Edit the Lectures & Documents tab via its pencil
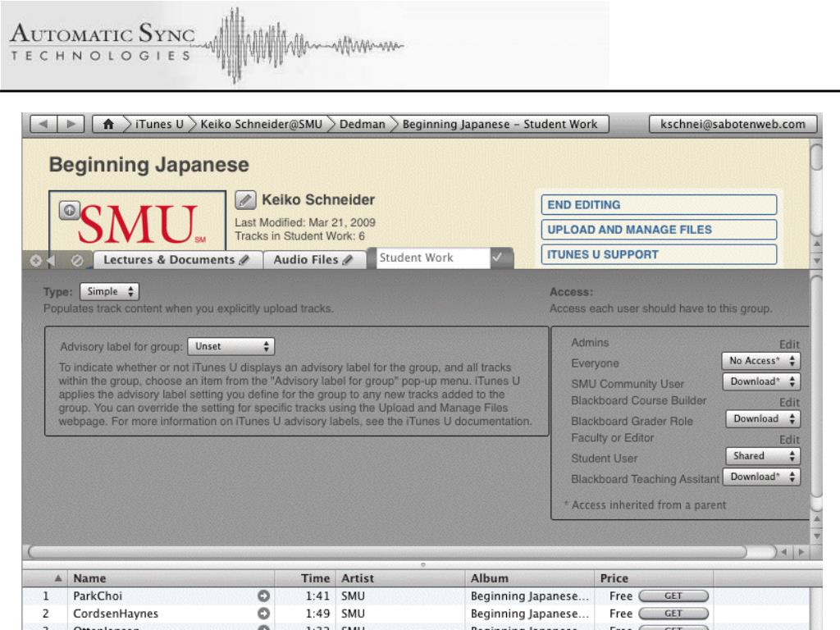Image resolution: width=840 pixels, height=630 pixels. pos(244,260)
